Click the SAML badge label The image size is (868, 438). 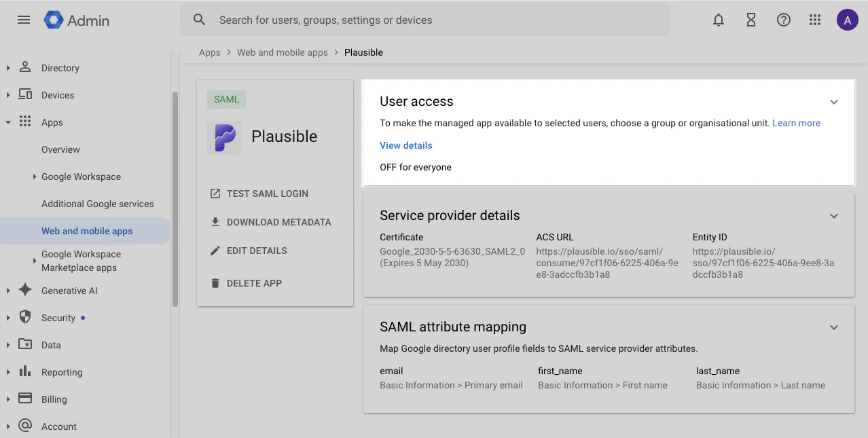coord(226,99)
